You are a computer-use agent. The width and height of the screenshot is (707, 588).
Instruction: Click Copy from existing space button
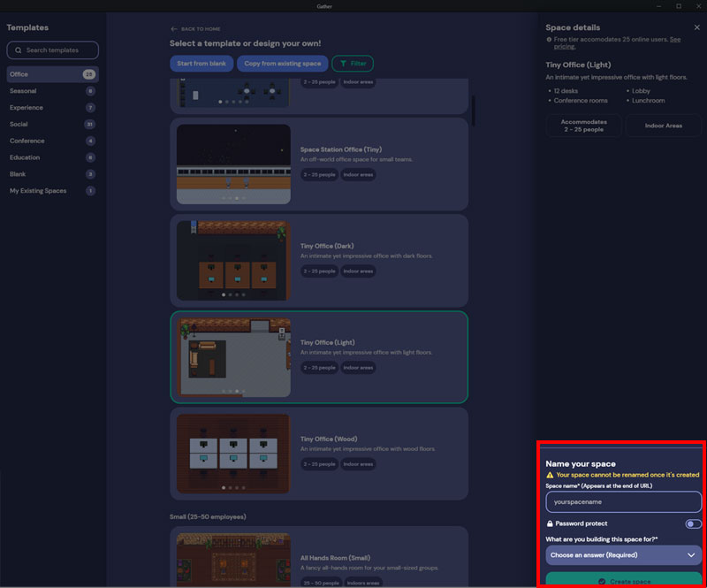283,64
